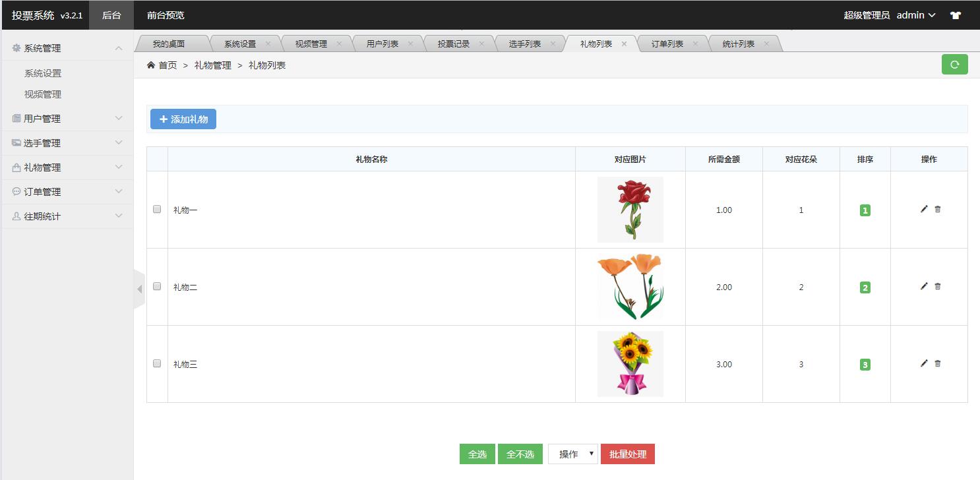Open the admin account dropdown
Viewport: 980px width, 480px height.
coord(915,15)
